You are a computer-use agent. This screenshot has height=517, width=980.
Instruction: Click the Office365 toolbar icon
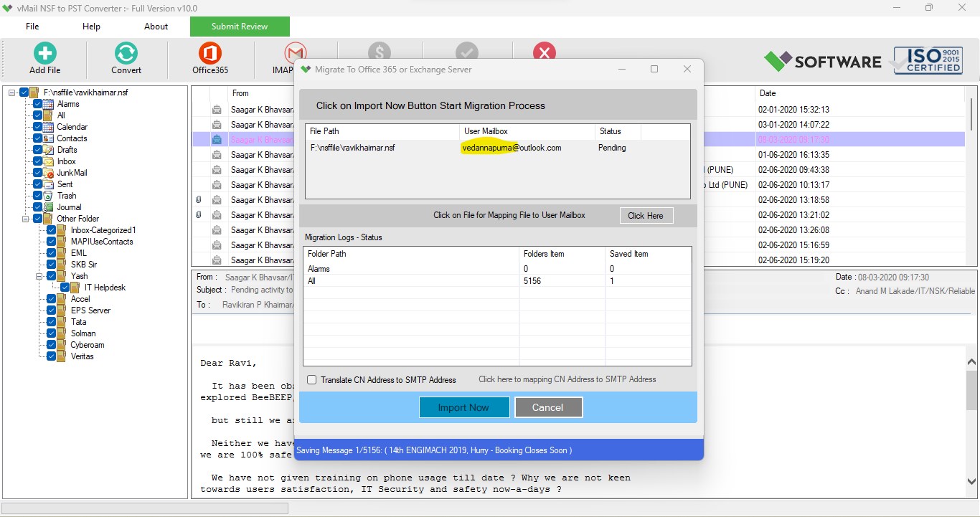tap(210, 53)
